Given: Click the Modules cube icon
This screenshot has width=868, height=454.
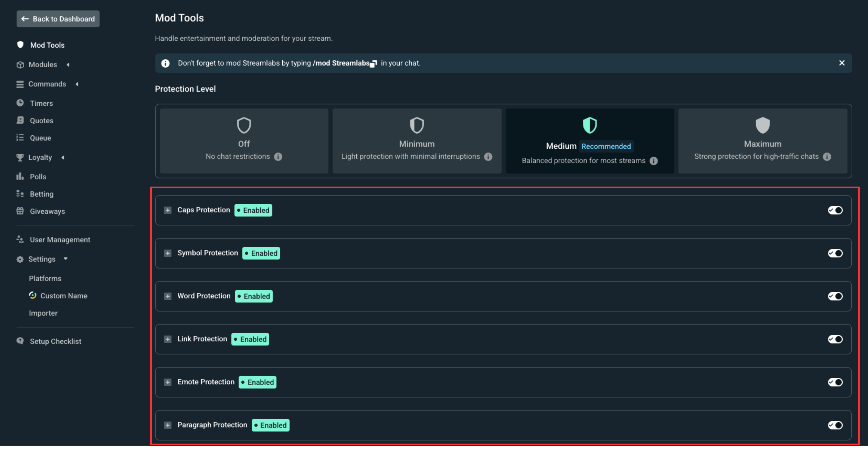Looking at the screenshot, I should coord(20,65).
